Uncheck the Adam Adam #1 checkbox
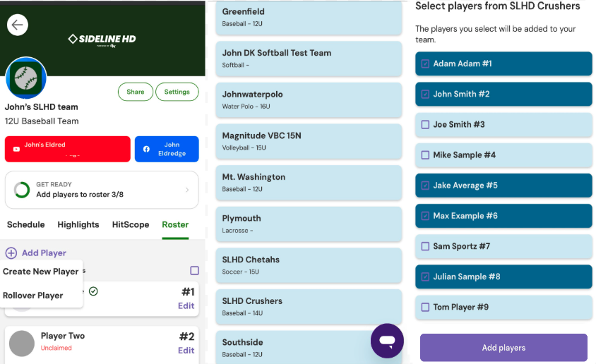Image resolution: width=596 pixels, height=364 pixels. pyautogui.click(x=425, y=64)
